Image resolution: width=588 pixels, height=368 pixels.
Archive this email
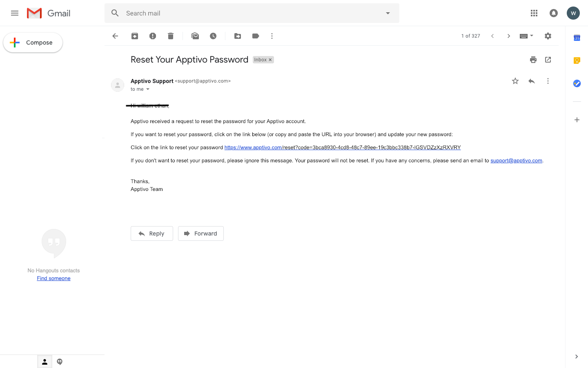135,36
